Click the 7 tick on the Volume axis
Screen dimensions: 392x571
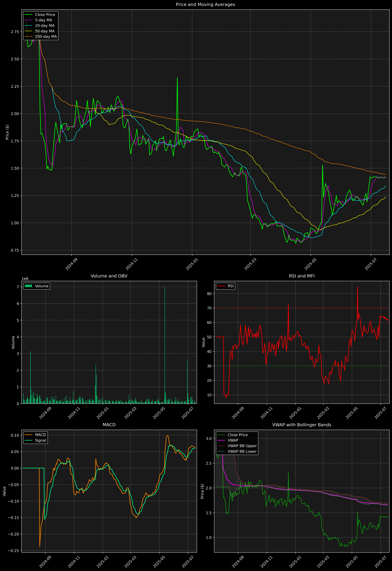click(x=18, y=287)
